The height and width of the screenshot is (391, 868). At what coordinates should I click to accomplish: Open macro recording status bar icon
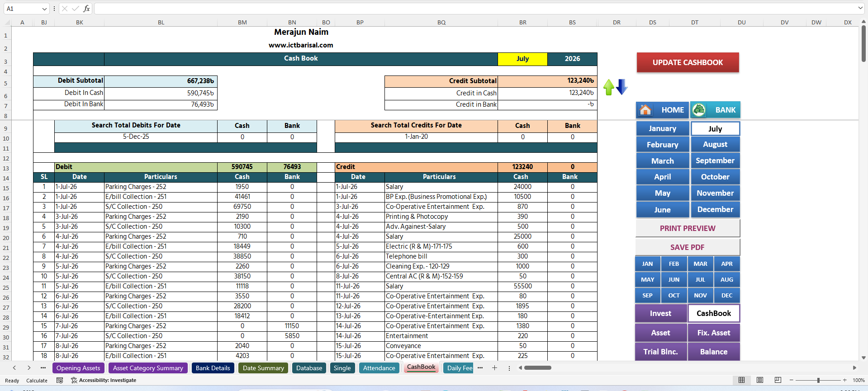pos(60,380)
